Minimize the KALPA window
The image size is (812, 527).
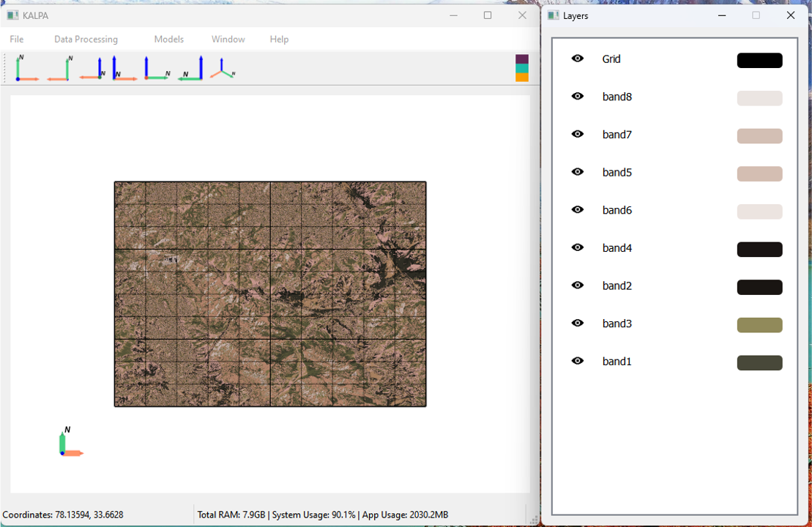454,15
